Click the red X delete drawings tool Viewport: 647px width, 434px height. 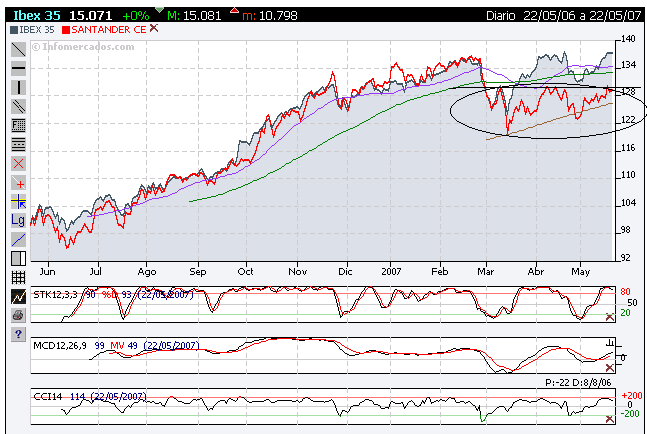pyautogui.click(x=18, y=164)
